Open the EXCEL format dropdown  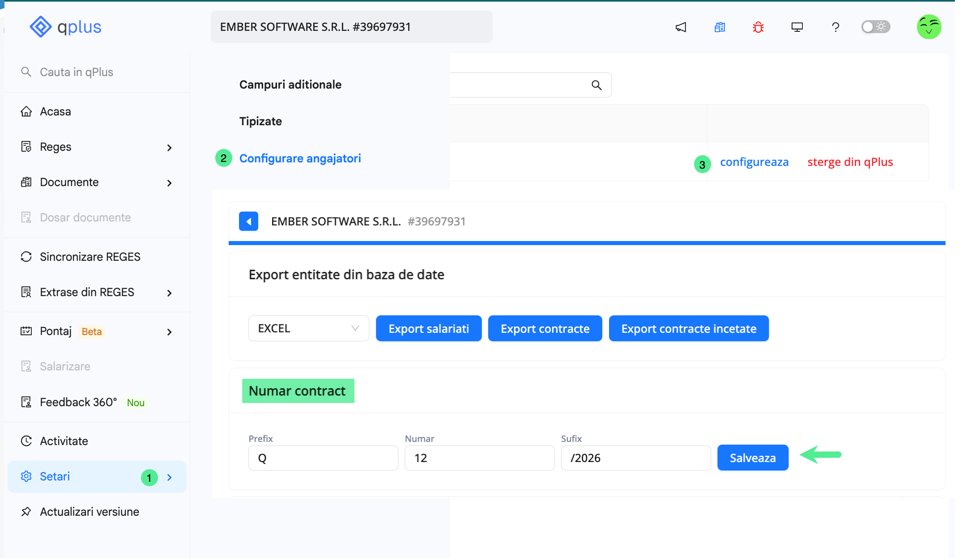coord(308,328)
